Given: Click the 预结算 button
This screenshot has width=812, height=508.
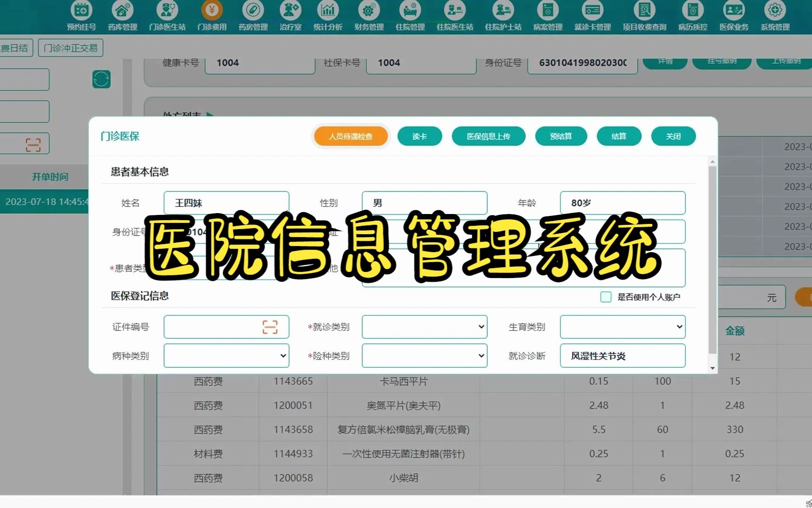Looking at the screenshot, I should [x=561, y=136].
